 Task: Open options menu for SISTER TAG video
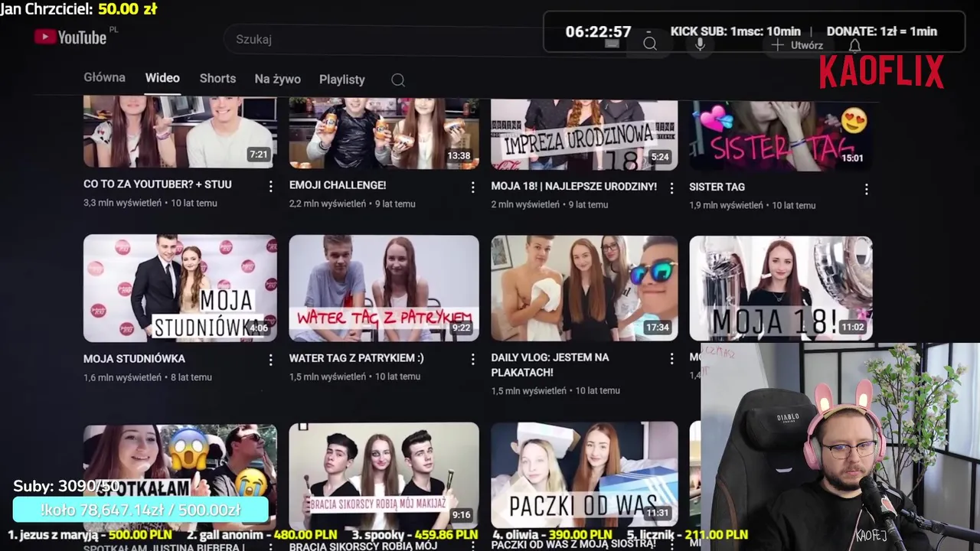click(x=866, y=189)
